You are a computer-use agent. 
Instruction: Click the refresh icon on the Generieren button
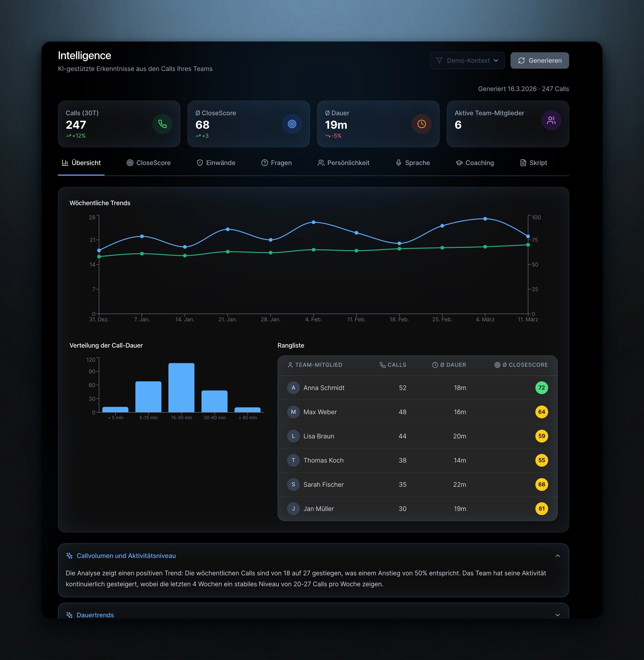pos(521,60)
